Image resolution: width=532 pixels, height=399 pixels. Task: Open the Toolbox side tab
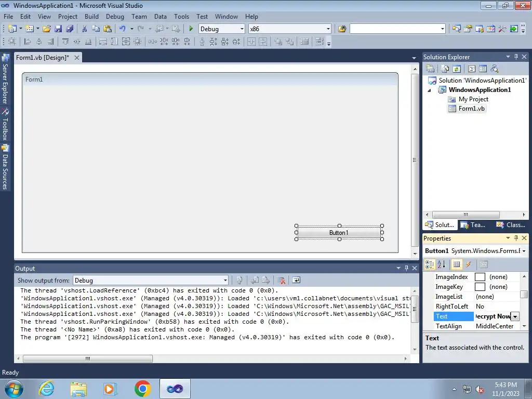(5, 125)
